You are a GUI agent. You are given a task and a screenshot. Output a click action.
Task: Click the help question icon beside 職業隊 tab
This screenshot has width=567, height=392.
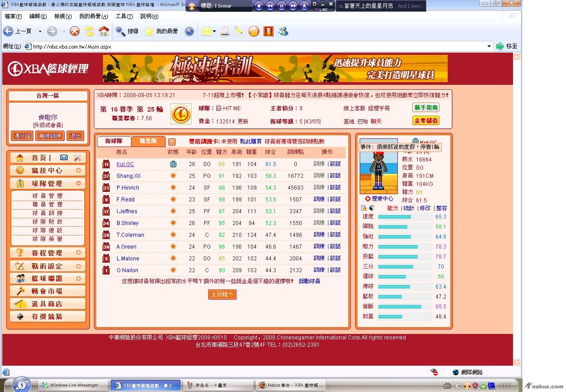[x=171, y=142]
